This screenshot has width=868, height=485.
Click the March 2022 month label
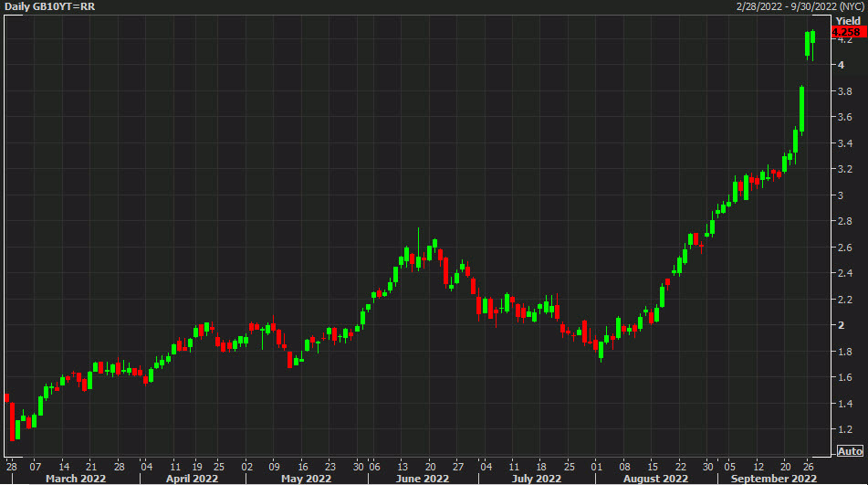pyautogui.click(x=76, y=479)
